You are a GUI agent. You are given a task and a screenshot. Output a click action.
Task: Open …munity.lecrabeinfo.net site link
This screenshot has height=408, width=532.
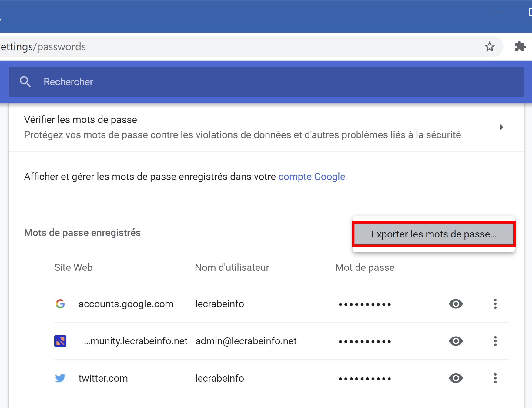point(136,341)
